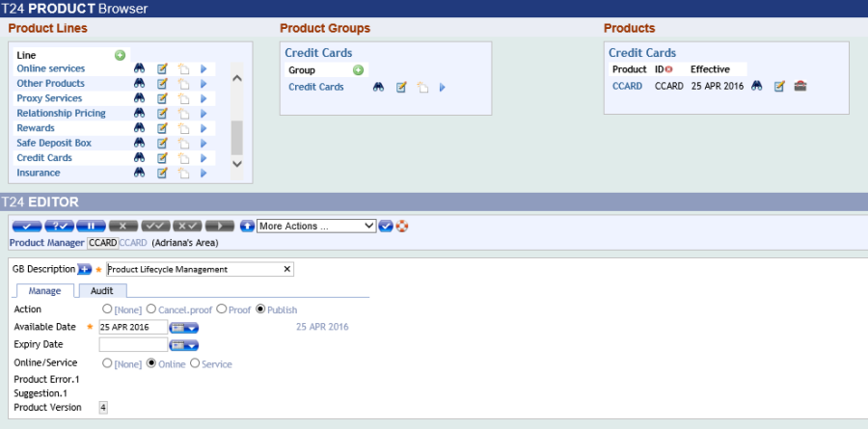The width and height of the screenshot is (868, 429).
Task: Open the Safe Deposit Box link
Action: 54,143
